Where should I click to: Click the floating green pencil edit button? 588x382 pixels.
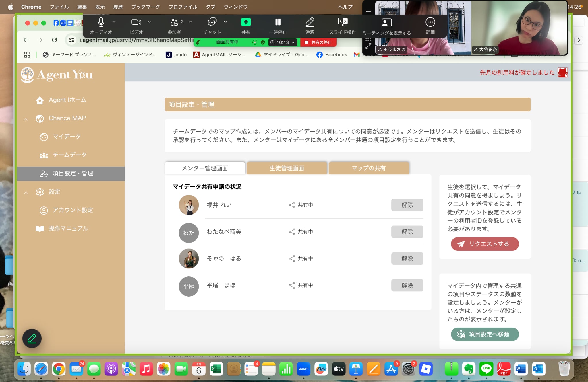pos(32,338)
